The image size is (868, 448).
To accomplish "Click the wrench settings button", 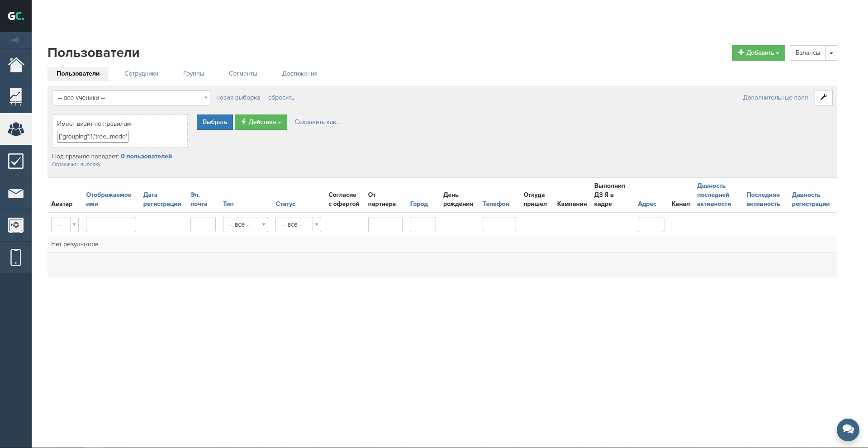I will coord(823,97).
